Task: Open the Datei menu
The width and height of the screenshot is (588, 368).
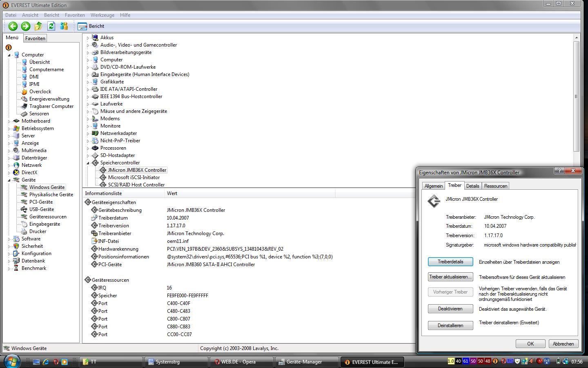Action: coord(11,15)
